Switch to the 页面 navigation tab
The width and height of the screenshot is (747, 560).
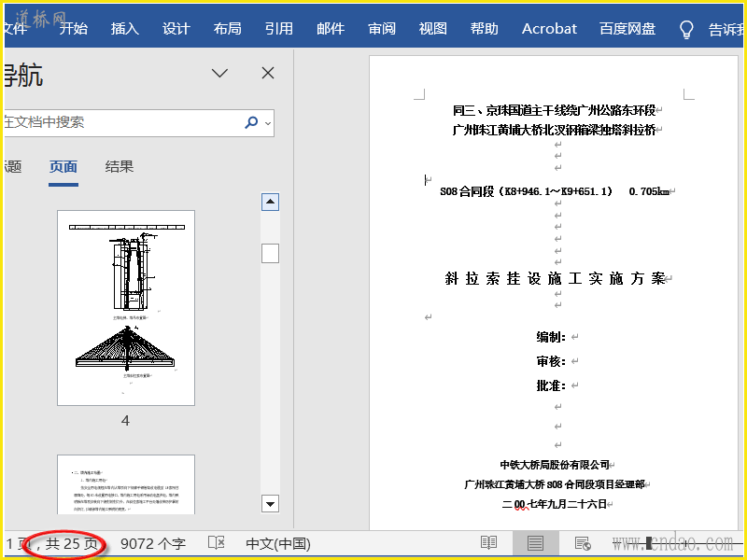coord(63,167)
